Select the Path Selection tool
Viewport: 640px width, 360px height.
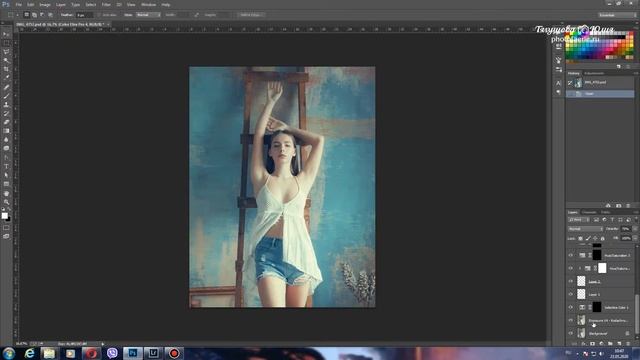[6, 175]
